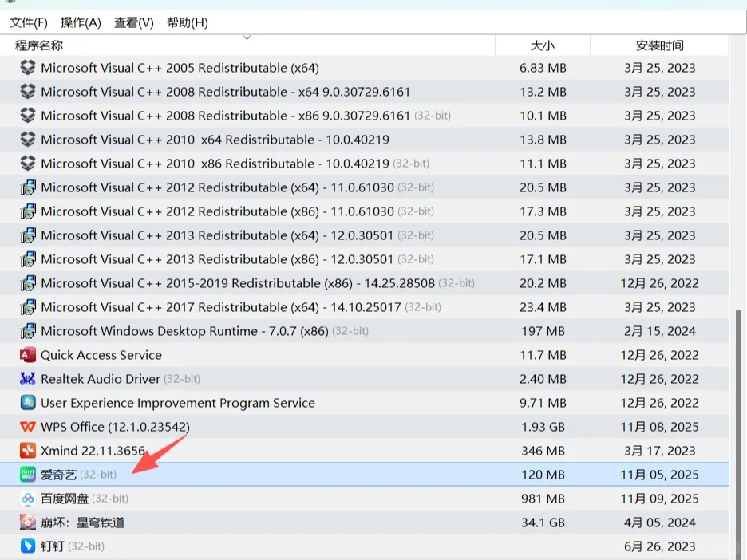The image size is (747, 560).
Task: Click the Windows Desktop Runtime icon
Action: coord(28,331)
